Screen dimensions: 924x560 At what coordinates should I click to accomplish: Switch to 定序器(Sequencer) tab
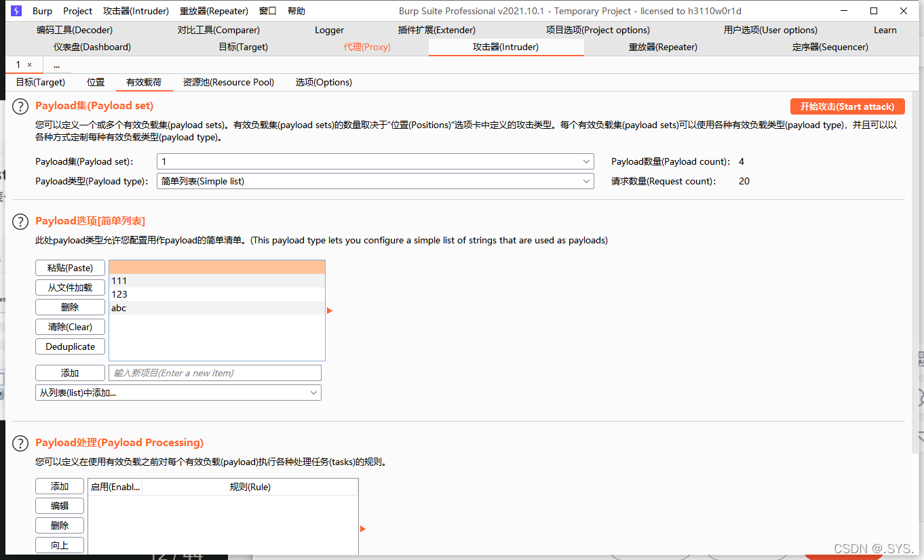click(830, 47)
